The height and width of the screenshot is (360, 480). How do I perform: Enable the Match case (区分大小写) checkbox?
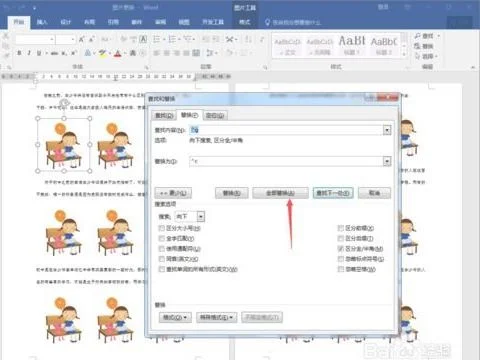[162, 228]
